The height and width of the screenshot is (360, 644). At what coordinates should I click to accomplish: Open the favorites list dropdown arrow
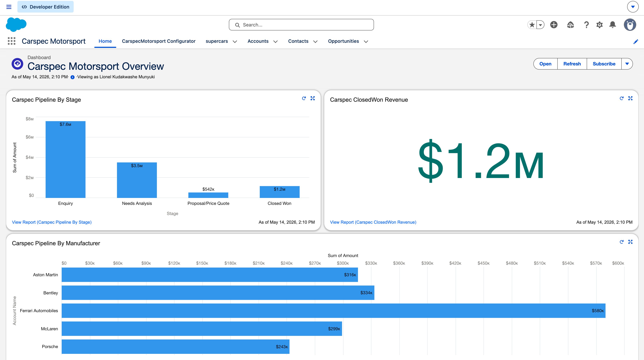[540, 25]
